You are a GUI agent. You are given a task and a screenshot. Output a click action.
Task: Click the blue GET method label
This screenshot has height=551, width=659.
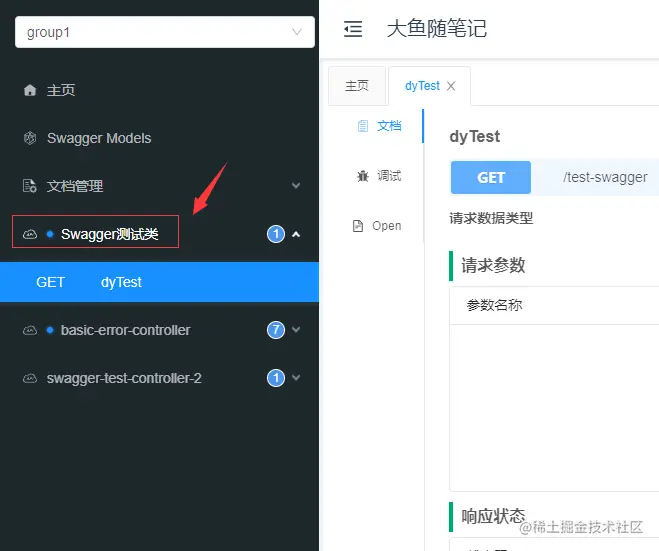coord(491,177)
